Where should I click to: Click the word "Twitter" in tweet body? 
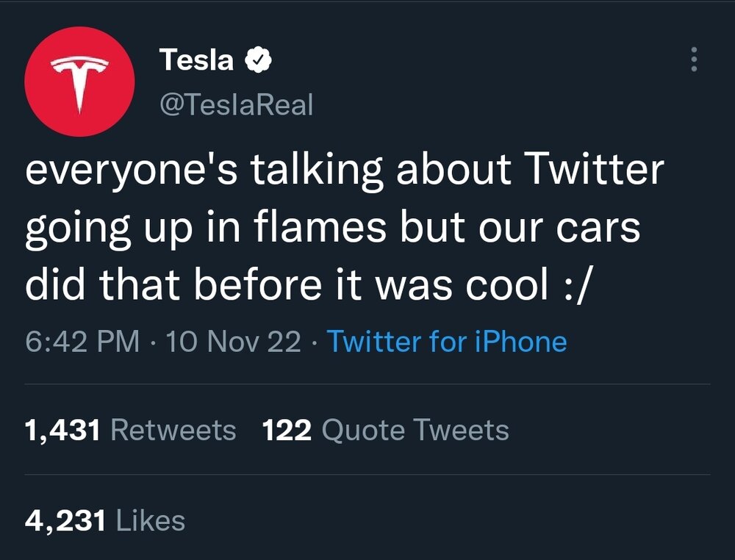[592, 171]
